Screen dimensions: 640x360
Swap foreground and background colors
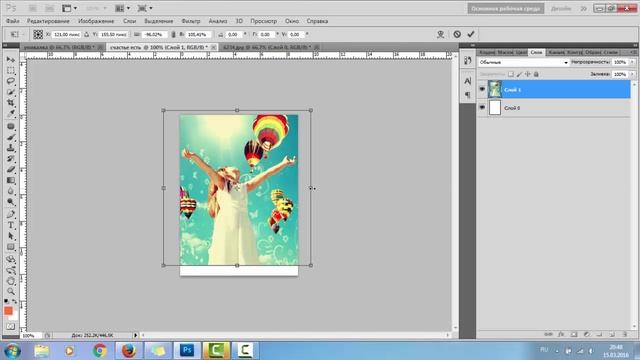(14, 301)
